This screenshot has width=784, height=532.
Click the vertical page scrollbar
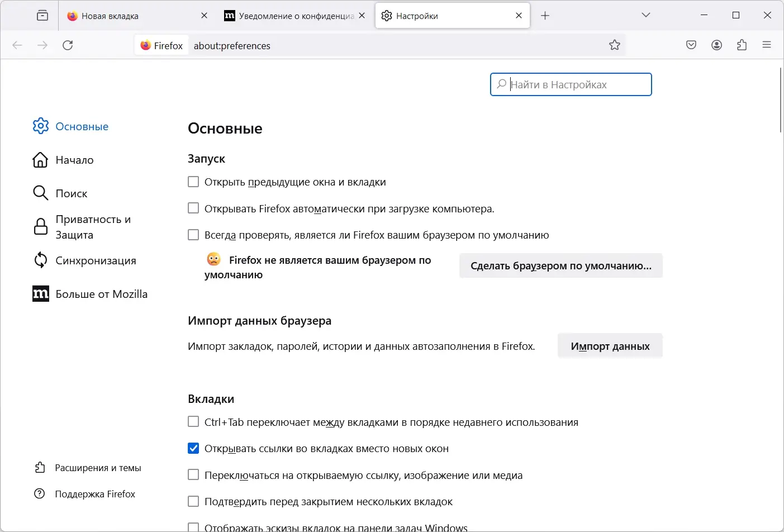[x=781, y=101]
